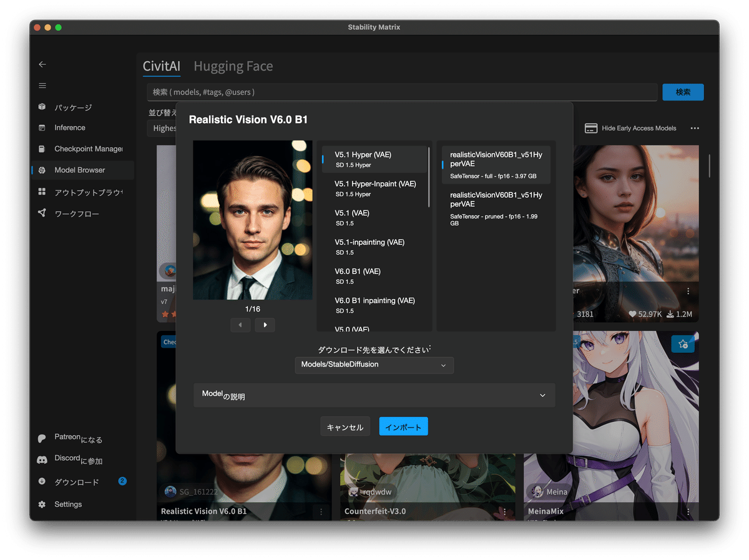This screenshot has width=749, height=560.
Task: Click the man portrait preview image
Action: (x=253, y=220)
